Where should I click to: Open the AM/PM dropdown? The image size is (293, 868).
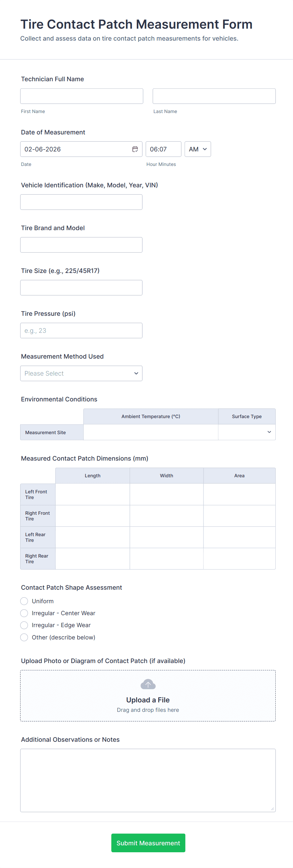click(x=198, y=149)
